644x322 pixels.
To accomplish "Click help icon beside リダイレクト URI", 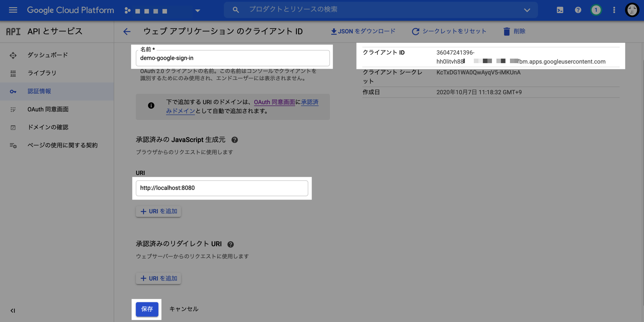I will click(231, 244).
